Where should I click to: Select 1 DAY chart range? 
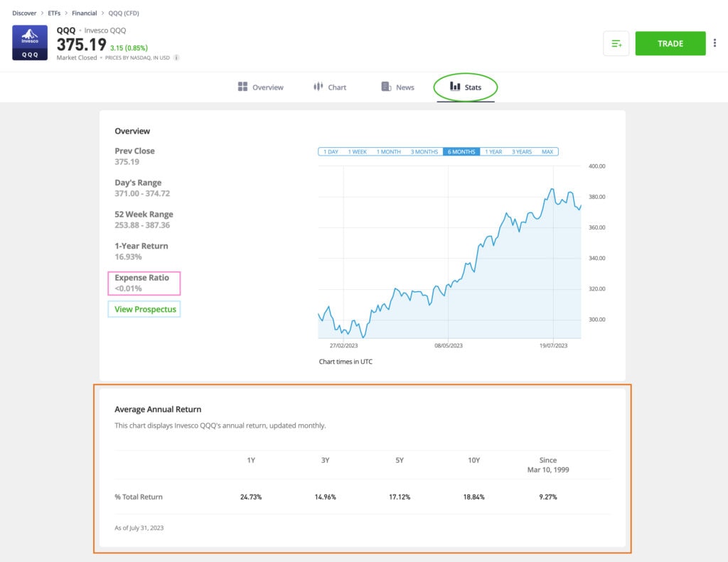point(331,152)
